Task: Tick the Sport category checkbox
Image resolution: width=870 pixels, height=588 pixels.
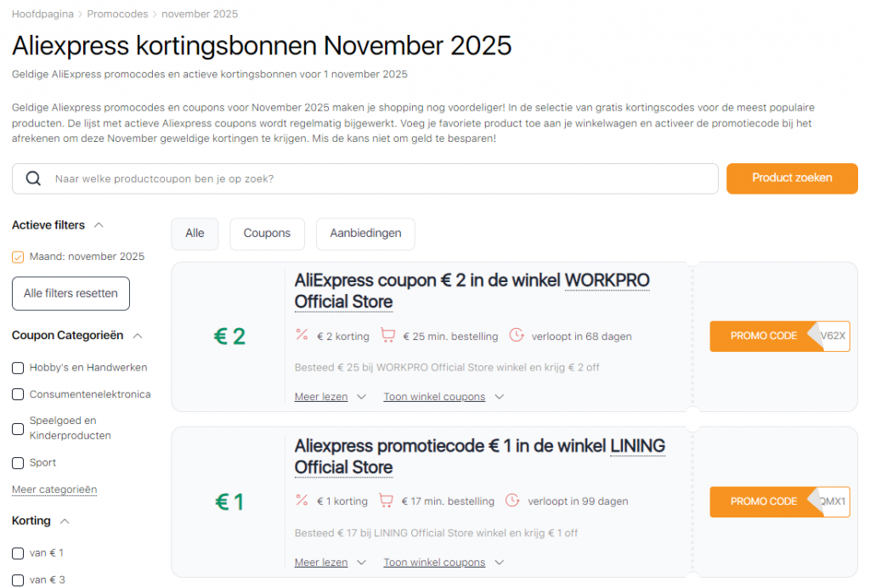Action: (18, 463)
